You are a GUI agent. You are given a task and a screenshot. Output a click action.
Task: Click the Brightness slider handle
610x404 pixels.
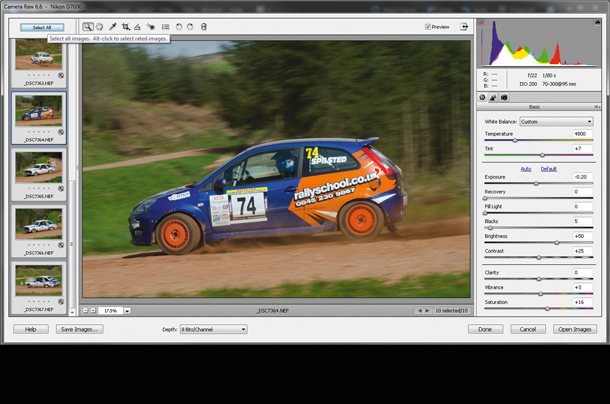click(557, 242)
